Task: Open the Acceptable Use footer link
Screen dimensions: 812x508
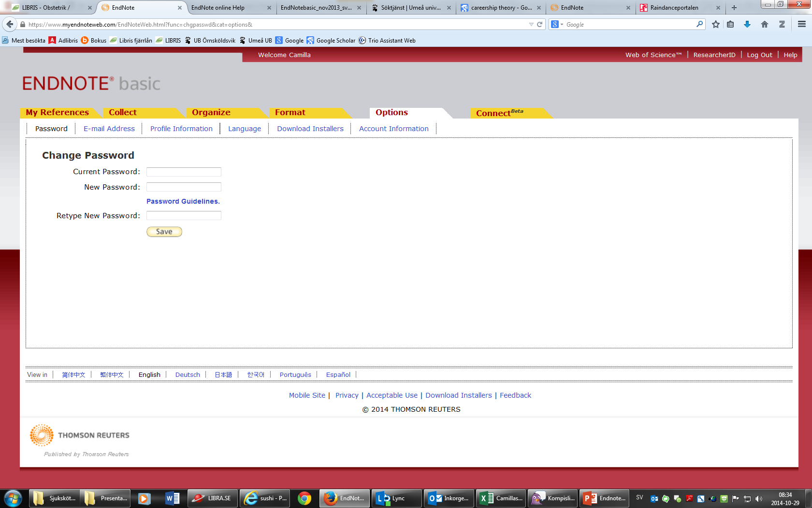Action: (x=392, y=395)
